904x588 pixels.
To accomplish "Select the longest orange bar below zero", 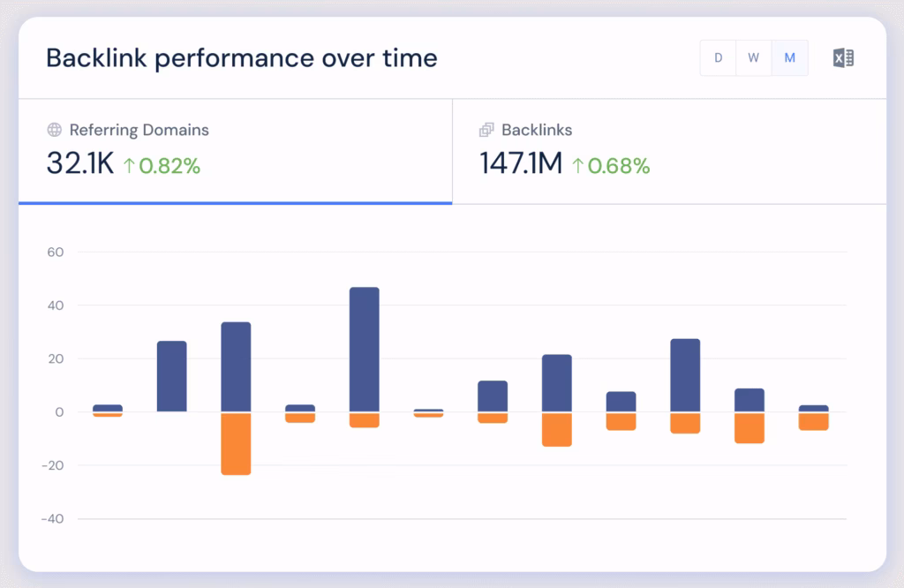I will point(236,443).
